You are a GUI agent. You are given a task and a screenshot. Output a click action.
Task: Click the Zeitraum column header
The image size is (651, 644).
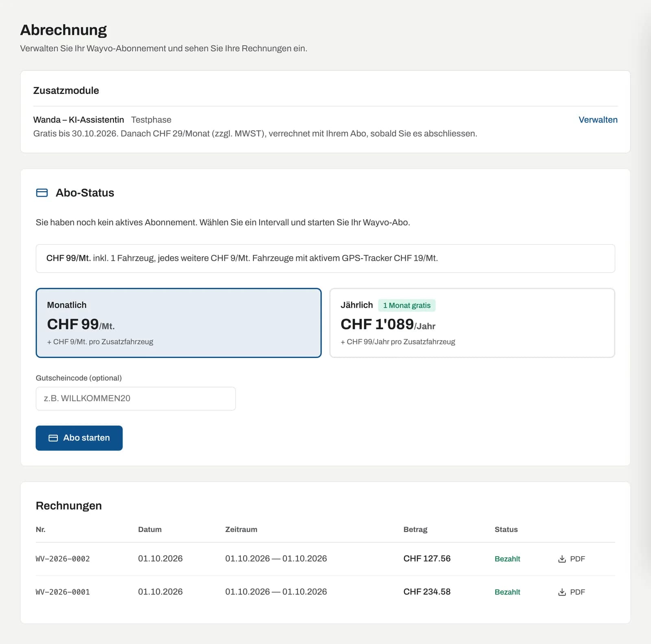click(x=241, y=529)
